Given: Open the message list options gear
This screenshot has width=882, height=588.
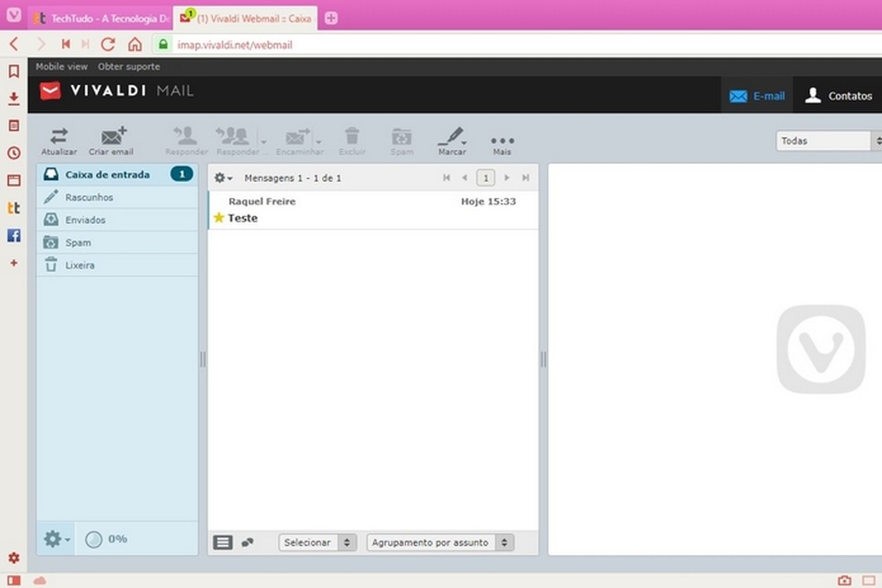Looking at the screenshot, I should click(223, 177).
